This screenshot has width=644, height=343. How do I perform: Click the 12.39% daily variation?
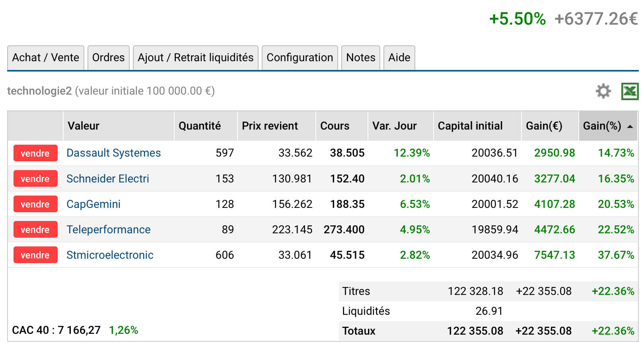pos(412,153)
